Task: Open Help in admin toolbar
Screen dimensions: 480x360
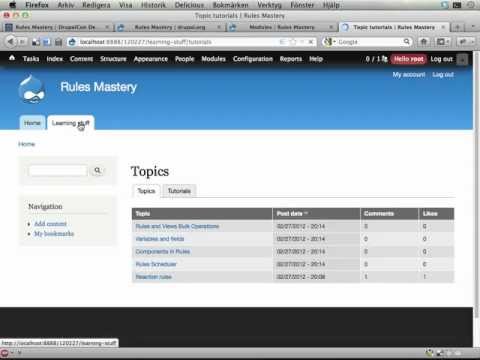Action: pyautogui.click(x=316, y=59)
